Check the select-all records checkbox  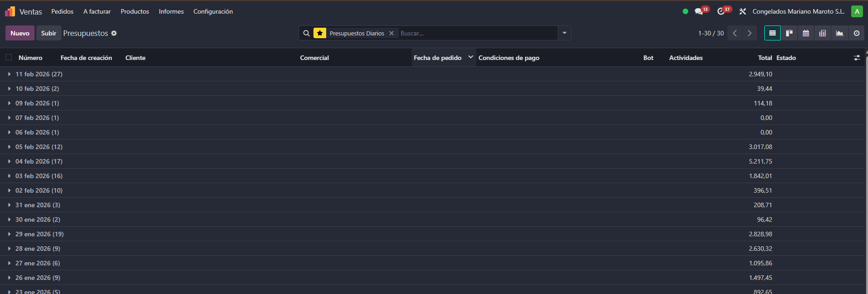[9, 58]
